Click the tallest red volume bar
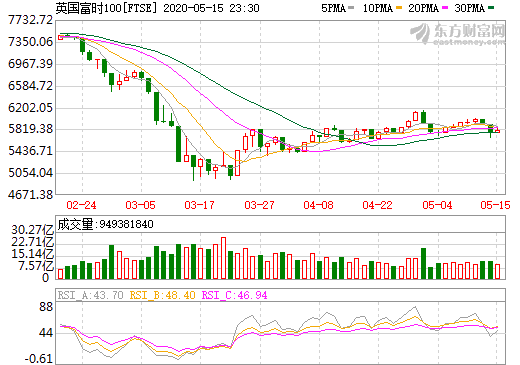Screen dimensions: 520x365 [223, 258]
